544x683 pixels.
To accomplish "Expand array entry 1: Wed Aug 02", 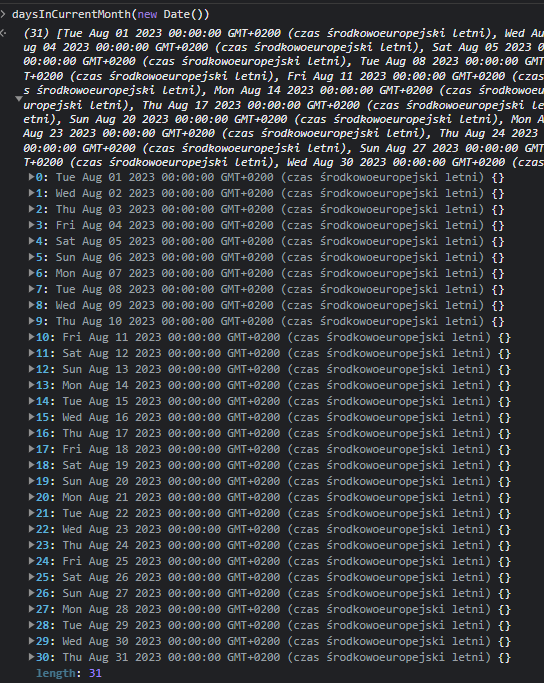I will tap(31, 193).
